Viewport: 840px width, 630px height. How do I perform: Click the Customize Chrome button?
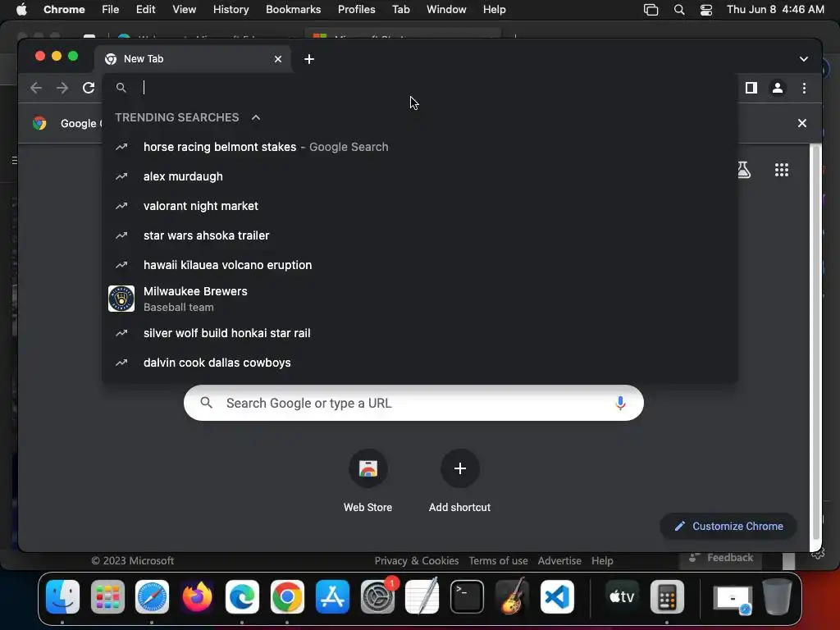click(728, 526)
